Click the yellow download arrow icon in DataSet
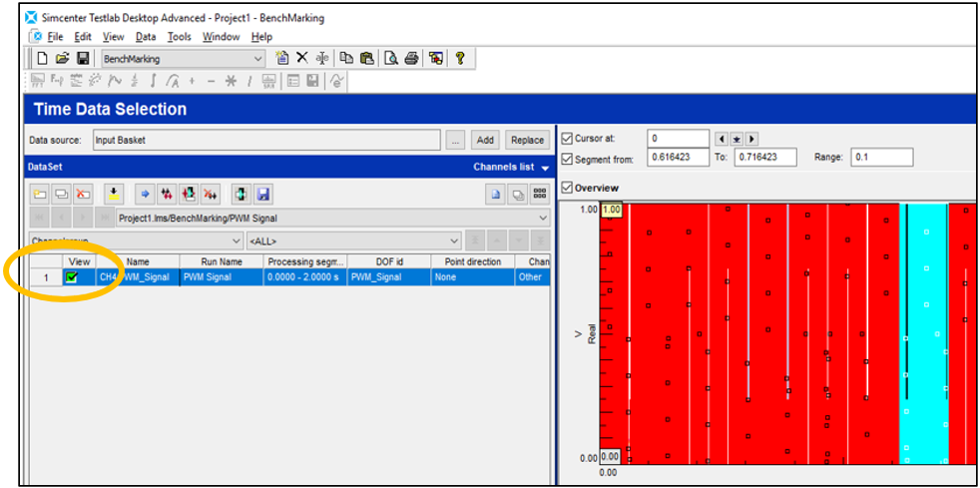The height and width of the screenshot is (488, 980). point(114,195)
